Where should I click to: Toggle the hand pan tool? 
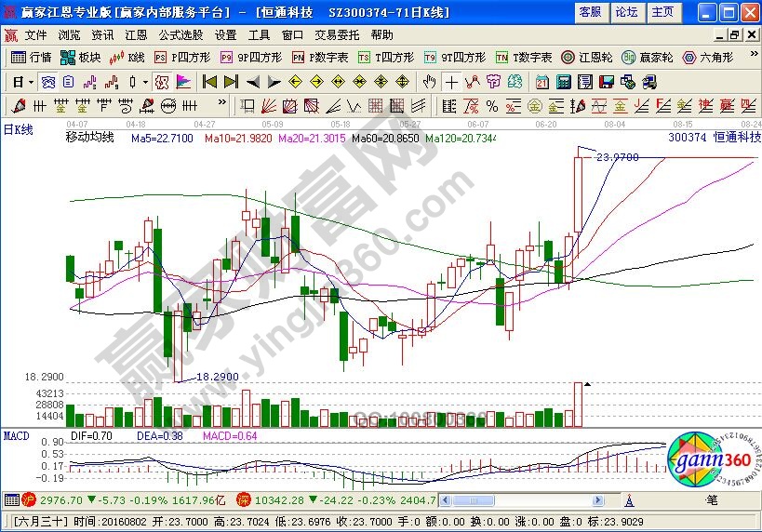(x=429, y=81)
